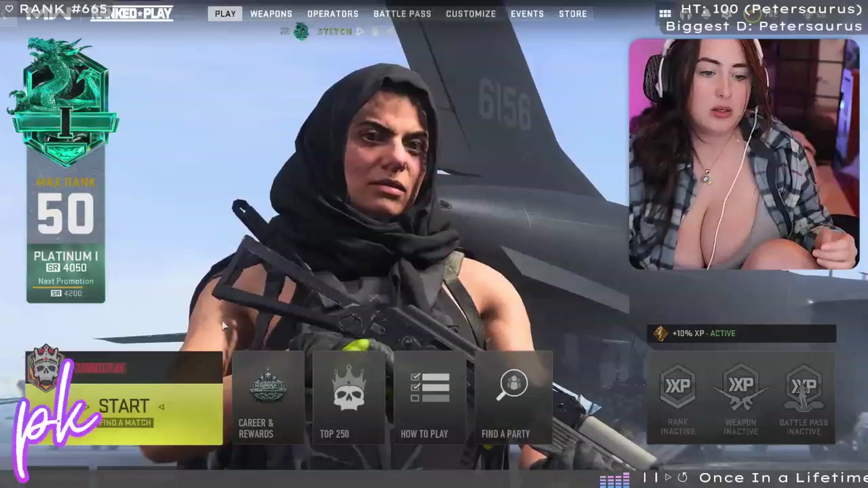
Task: Open the grid menu icon
Action: coord(665,14)
